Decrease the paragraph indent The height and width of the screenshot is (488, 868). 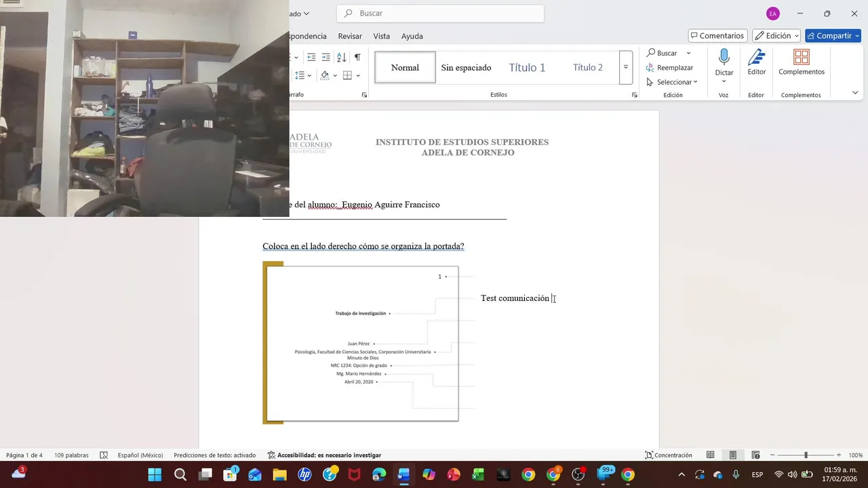(x=311, y=58)
